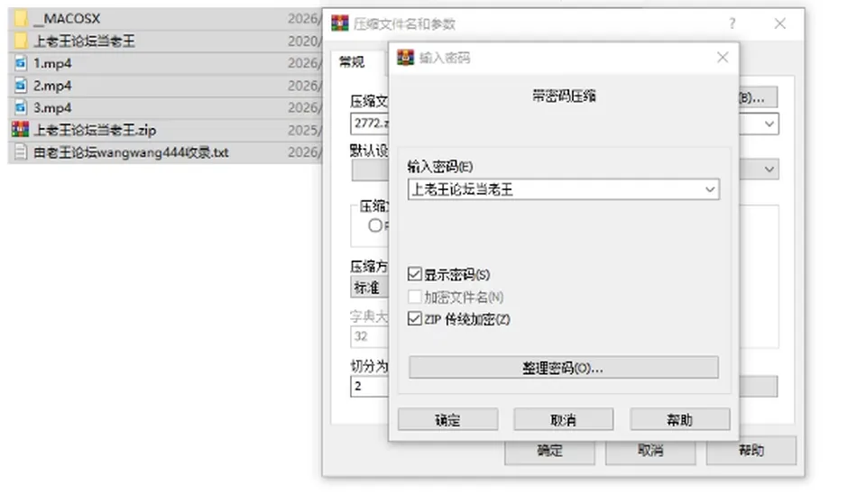Select the 上老王论坛当老王 folder name
Screen dimensions: 866x504
point(85,41)
